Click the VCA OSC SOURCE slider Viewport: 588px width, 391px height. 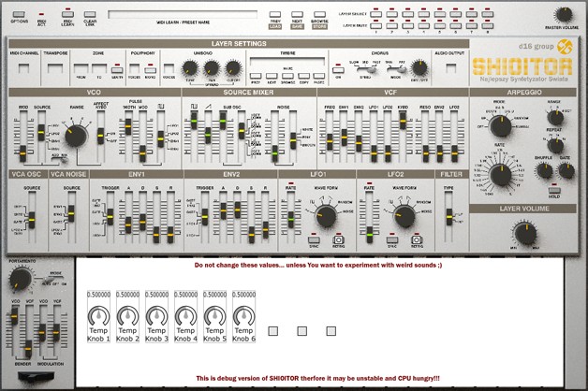click(32, 220)
